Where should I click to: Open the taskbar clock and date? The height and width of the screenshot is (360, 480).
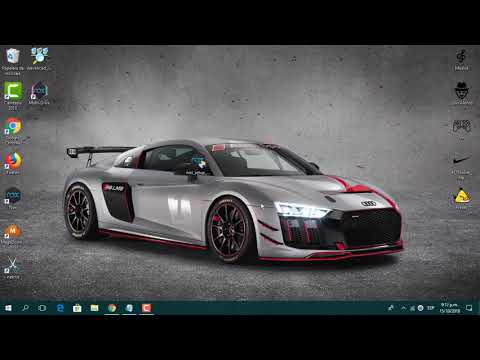[450, 308]
